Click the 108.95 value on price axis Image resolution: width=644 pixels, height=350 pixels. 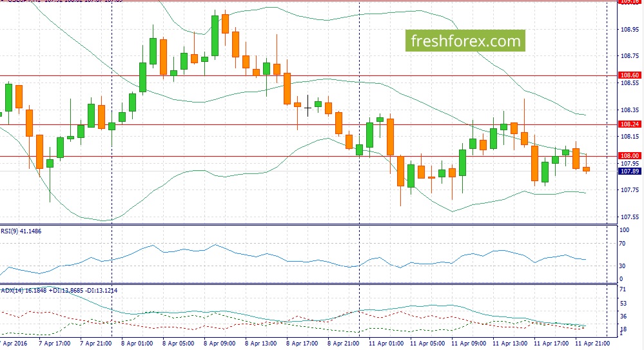629,29
